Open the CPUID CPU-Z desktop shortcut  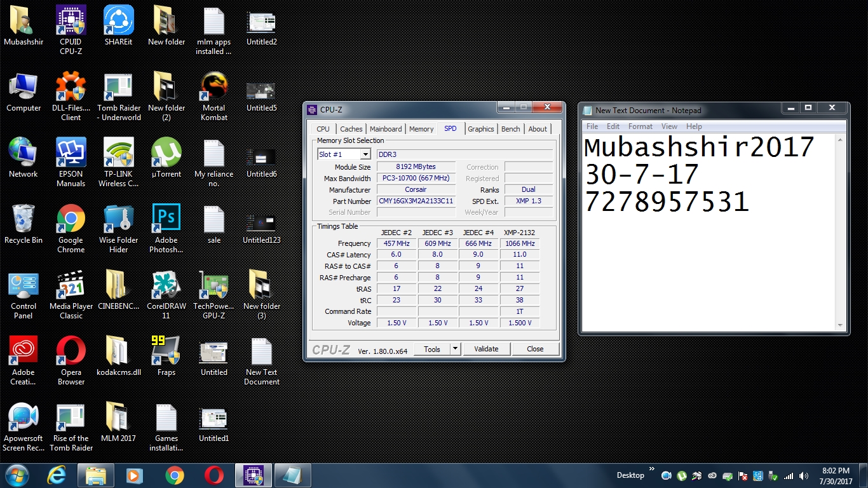tap(71, 30)
